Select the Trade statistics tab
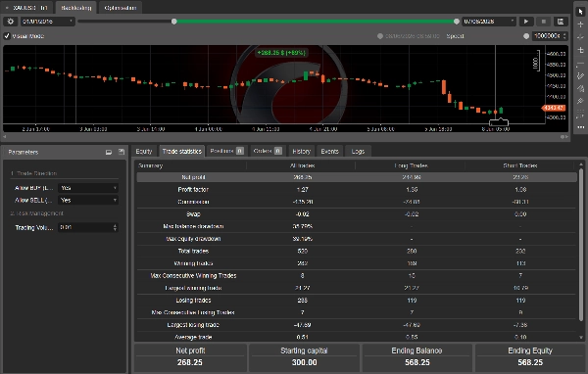The width and height of the screenshot is (588, 374). 182,151
